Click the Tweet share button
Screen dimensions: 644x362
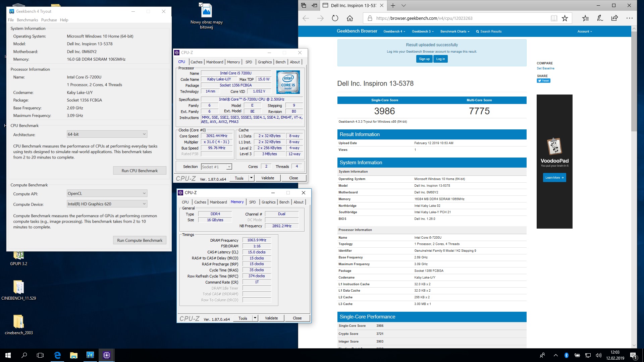[x=543, y=81]
